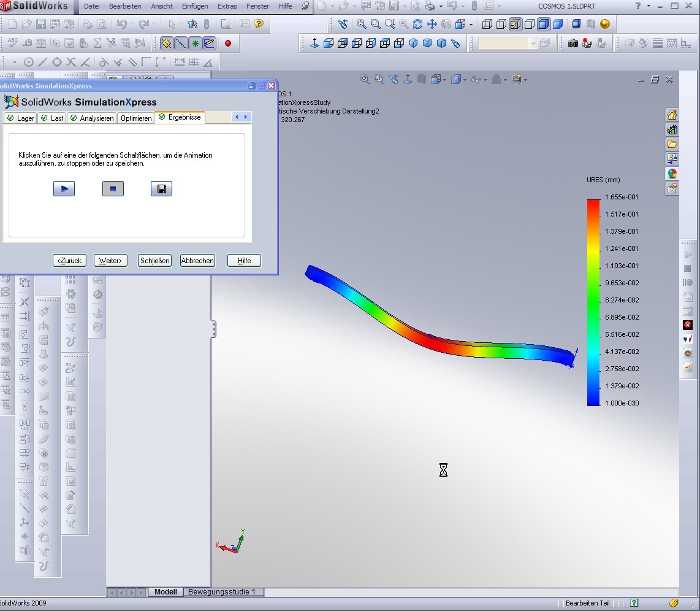Image resolution: width=700 pixels, height=611 pixels.
Task: Expand the title bar Print dropdown arrow
Action: (x=441, y=6)
